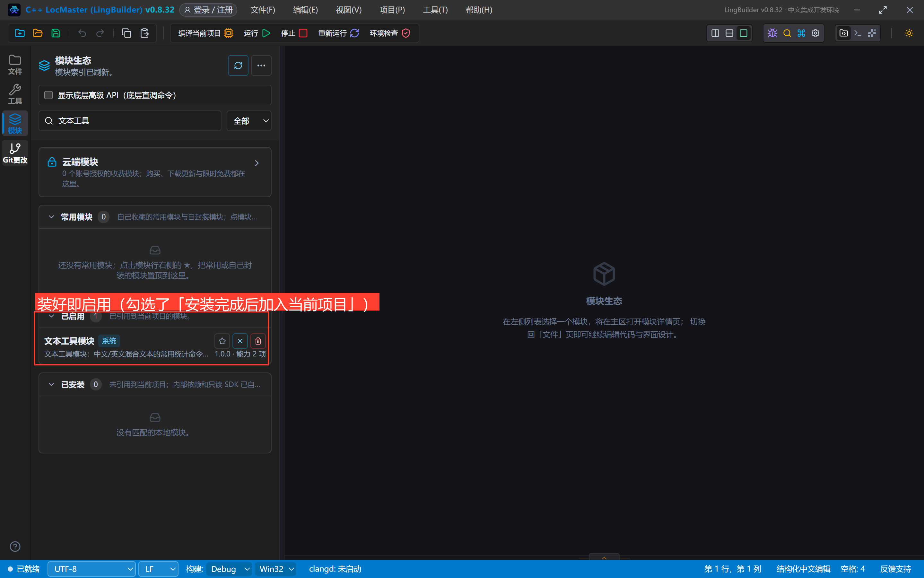Image resolution: width=924 pixels, height=578 pixels.
Task: Favorite the 文本工具模块 with star
Action: [222, 341]
